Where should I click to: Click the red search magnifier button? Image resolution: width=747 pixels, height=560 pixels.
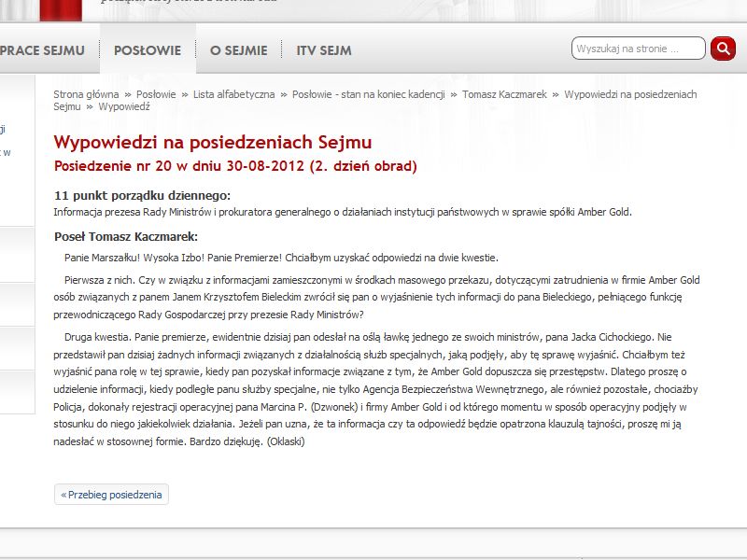723,49
